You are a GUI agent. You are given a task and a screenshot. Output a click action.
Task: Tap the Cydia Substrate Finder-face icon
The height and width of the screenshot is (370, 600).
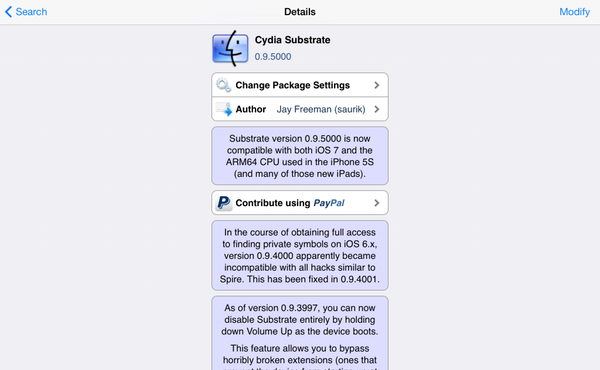pos(230,49)
